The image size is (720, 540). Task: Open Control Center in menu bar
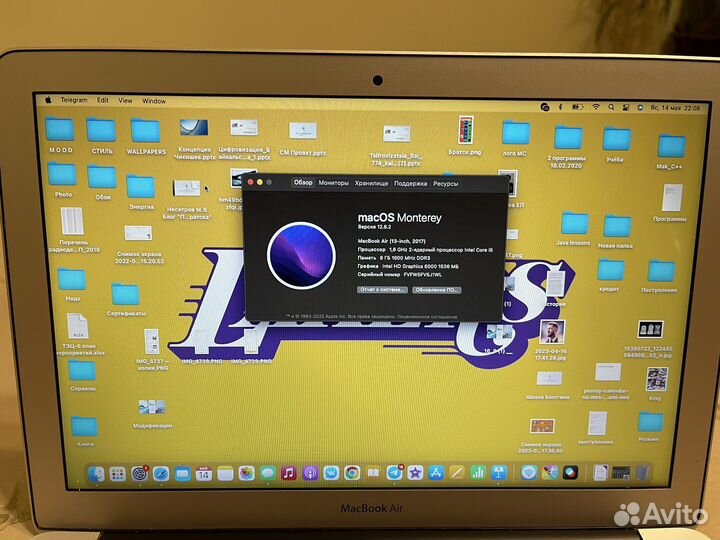(625, 107)
